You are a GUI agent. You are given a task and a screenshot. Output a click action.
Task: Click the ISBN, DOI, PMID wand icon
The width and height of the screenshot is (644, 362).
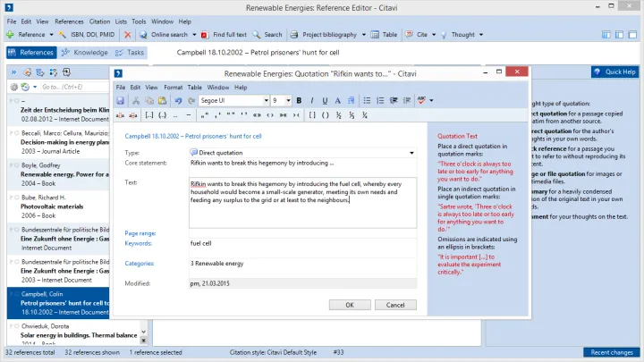pos(62,35)
